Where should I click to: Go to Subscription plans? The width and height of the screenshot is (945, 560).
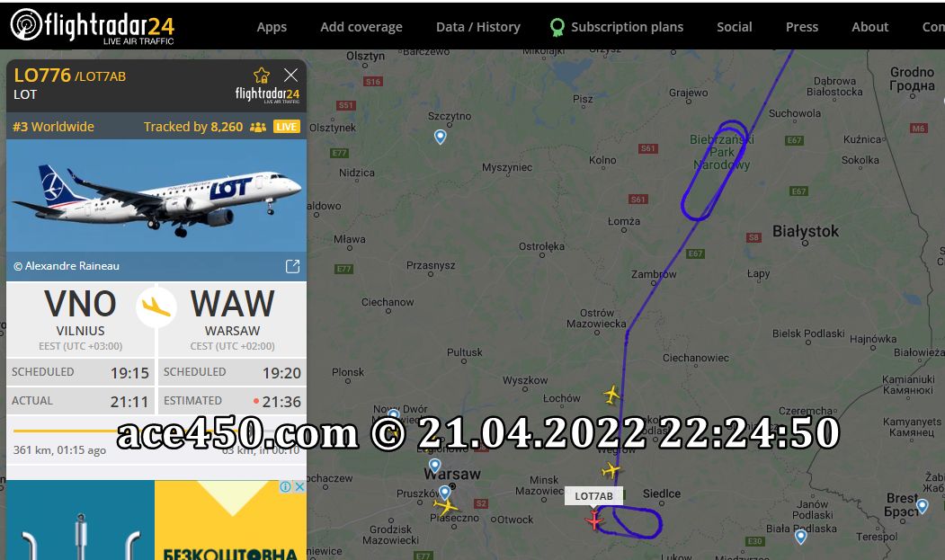[617, 27]
